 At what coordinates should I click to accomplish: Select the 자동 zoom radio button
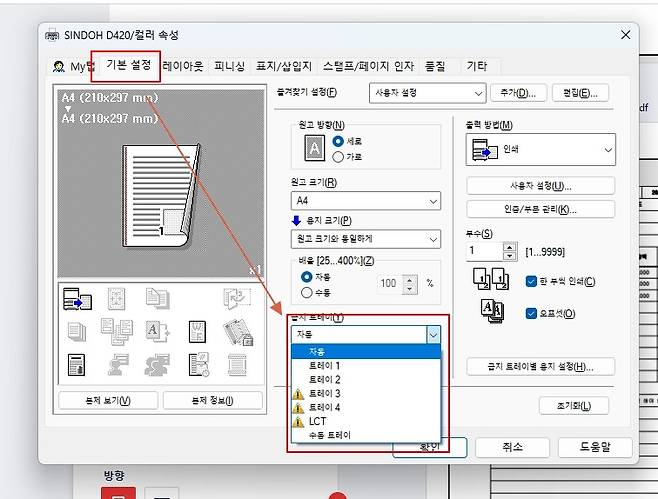[307, 277]
